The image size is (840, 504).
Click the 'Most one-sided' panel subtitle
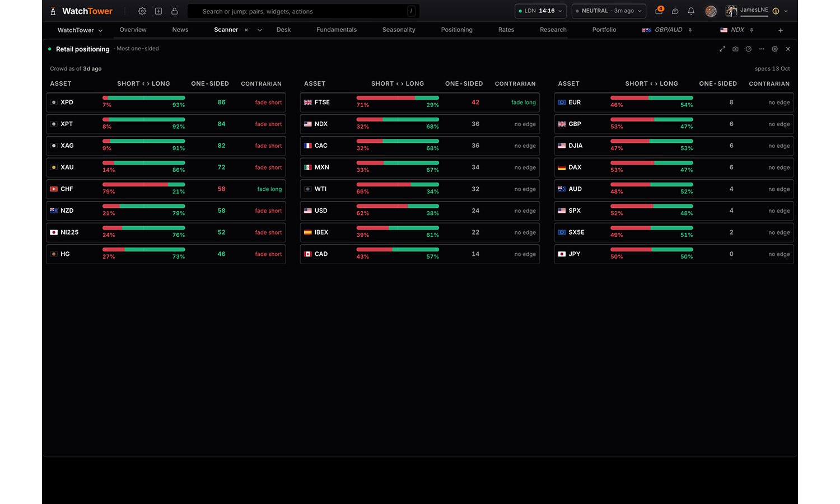point(138,49)
